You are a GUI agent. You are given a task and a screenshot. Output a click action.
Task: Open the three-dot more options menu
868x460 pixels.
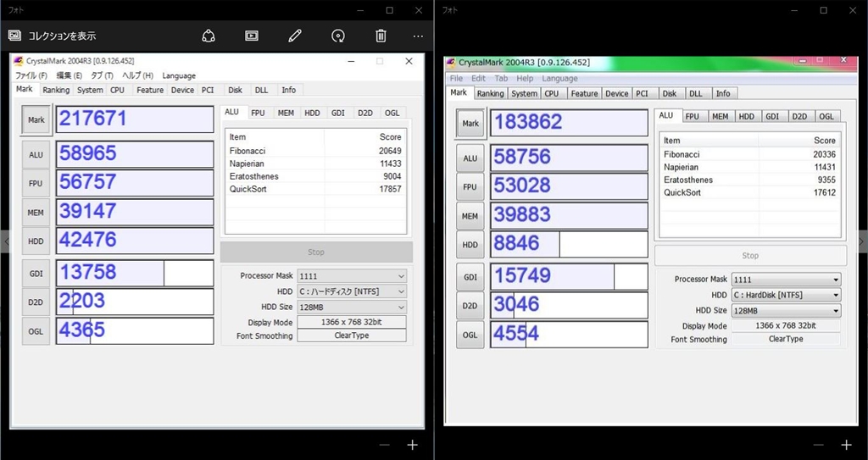[418, 36]
